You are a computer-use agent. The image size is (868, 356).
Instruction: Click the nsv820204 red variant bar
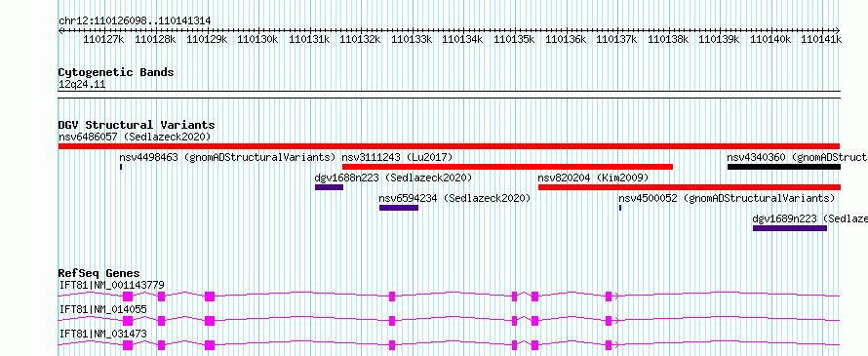[690, 187]
